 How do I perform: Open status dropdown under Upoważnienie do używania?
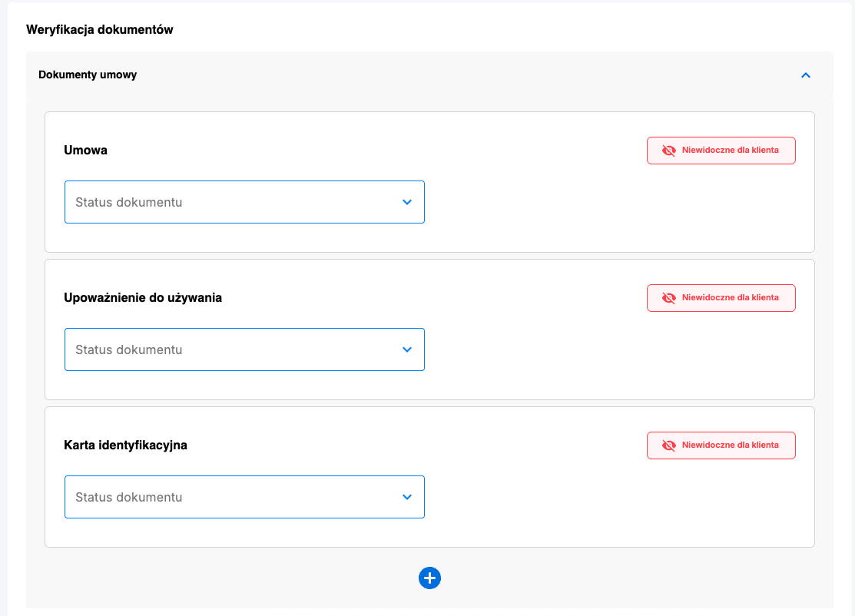pyautogui.click(x=244, y=349)
